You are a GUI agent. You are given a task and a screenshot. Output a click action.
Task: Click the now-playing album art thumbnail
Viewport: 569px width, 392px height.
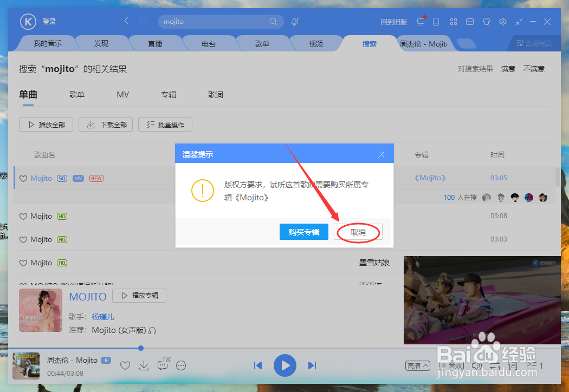click(26, 366)
